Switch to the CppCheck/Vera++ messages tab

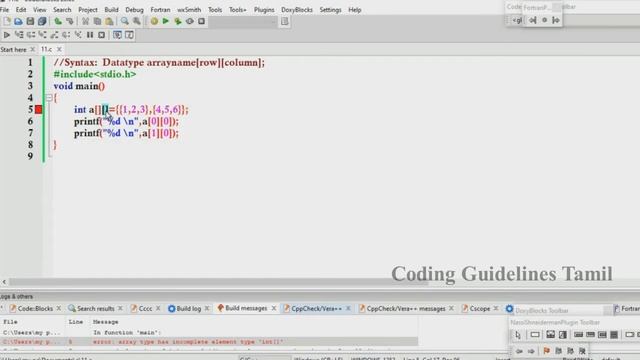tap(406, 309)
